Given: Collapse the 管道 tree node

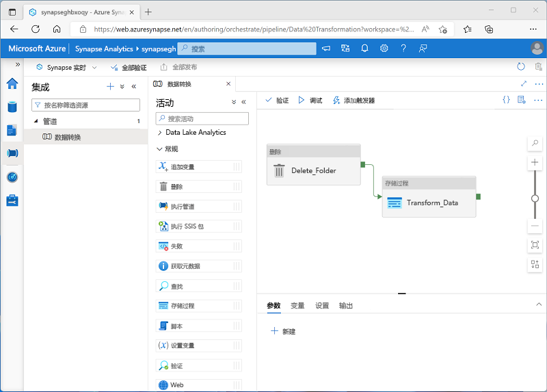Looking at the screenshot, I should 36,121.
